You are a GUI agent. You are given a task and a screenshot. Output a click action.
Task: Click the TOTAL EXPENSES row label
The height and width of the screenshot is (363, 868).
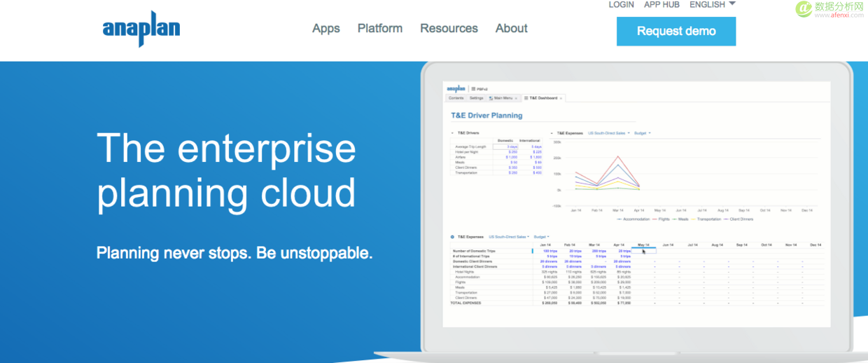click(x=465, y=303)
